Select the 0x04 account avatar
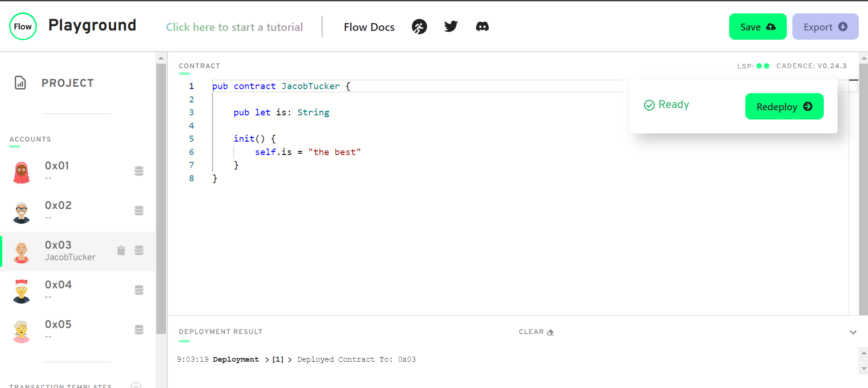This screenshot has height=388, width=868. pos(21,292)
